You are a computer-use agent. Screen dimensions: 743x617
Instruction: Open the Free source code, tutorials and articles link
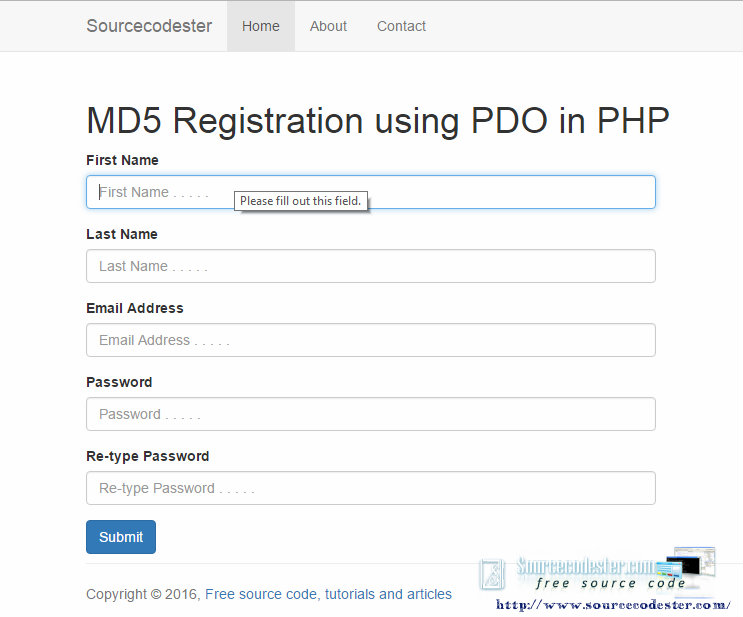point(328,594)
